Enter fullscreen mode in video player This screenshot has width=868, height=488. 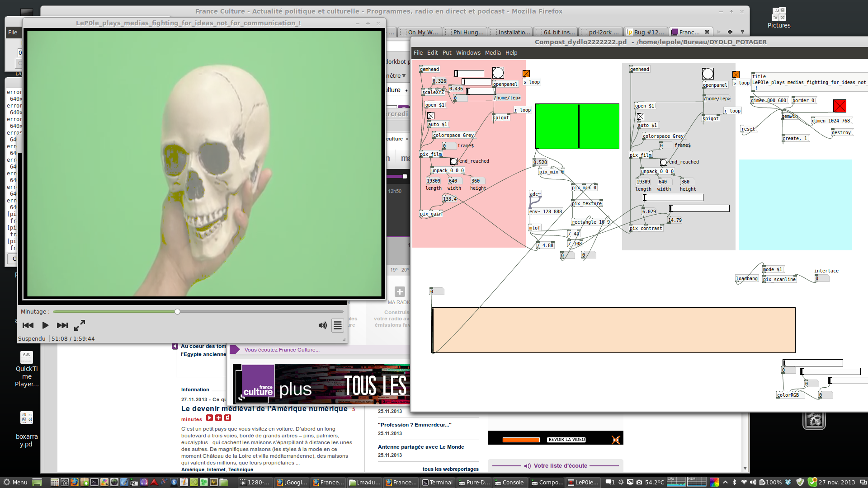(x=80, y=325)
